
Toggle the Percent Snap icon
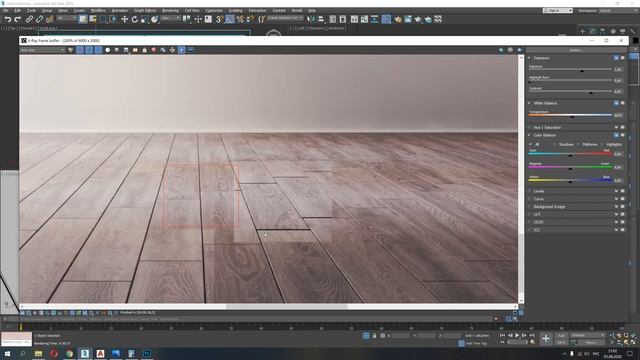point(240,19)
